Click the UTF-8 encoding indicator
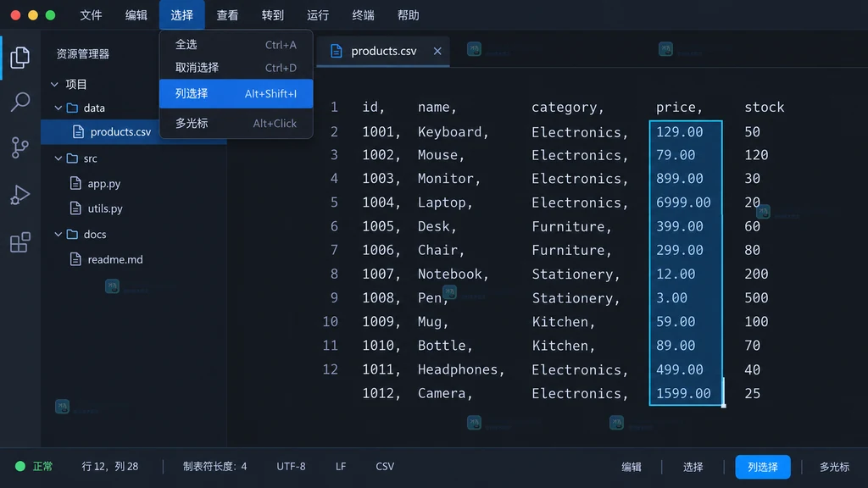 pyautogui.click(x=291, y=467)
